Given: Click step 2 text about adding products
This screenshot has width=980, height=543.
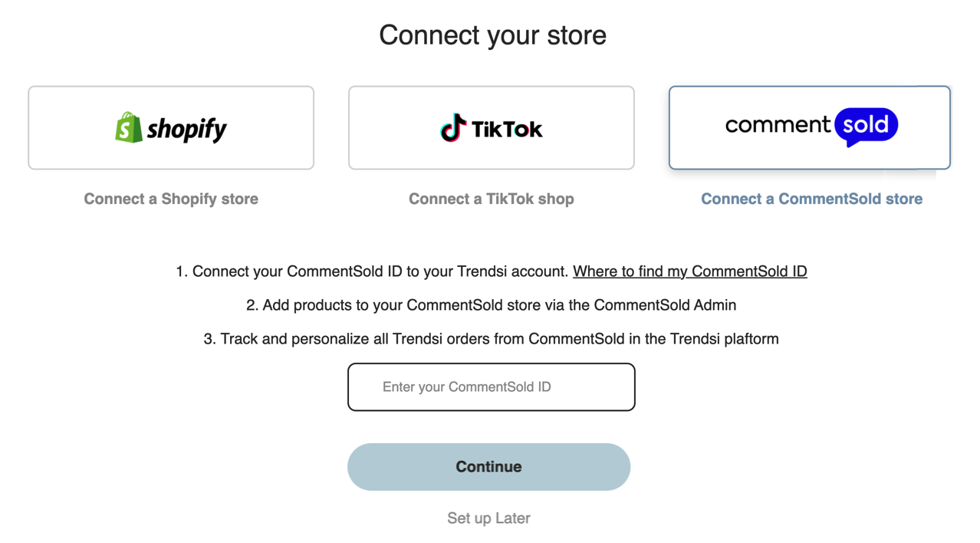Looking at the screenshot, I should 491,305.
